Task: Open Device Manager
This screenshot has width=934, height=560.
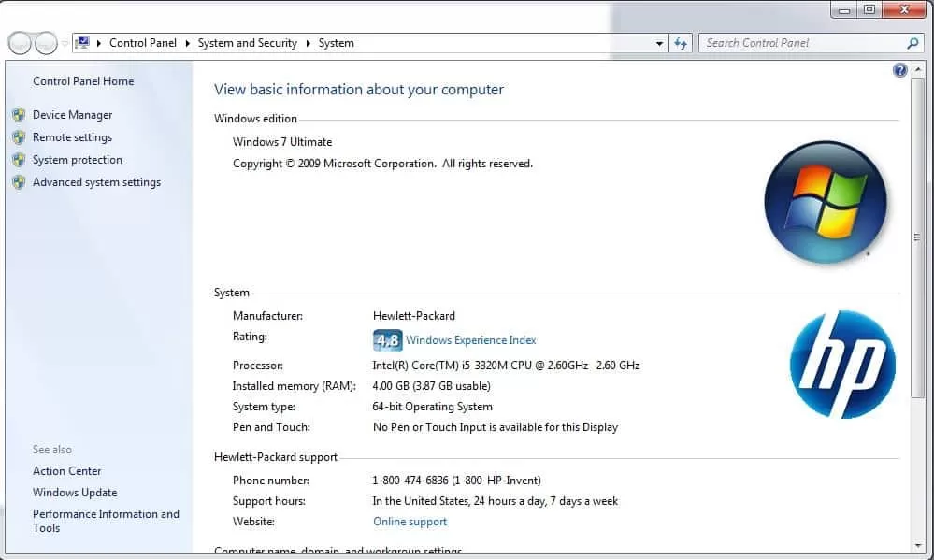Action: point(73,115)
